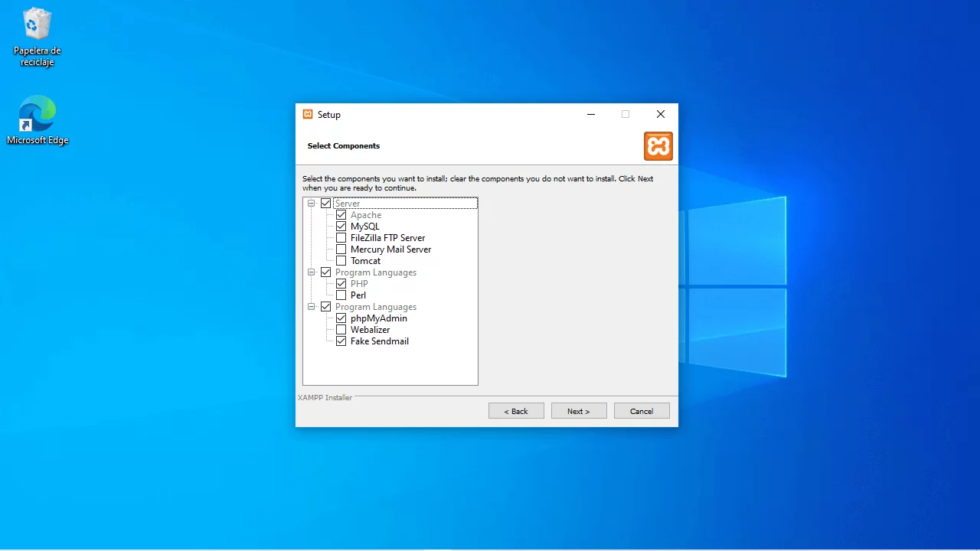Go to the previous step with Back

point(516,411)
